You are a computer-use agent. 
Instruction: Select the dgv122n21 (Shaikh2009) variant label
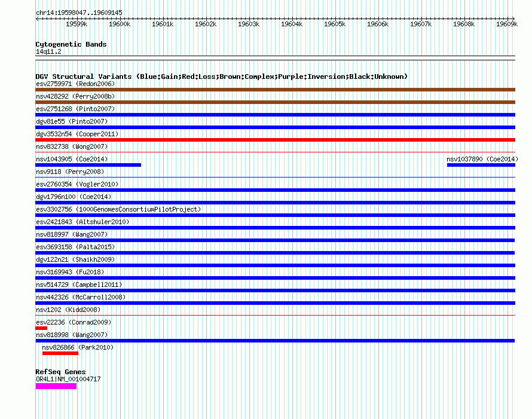[x=75, y=259]
